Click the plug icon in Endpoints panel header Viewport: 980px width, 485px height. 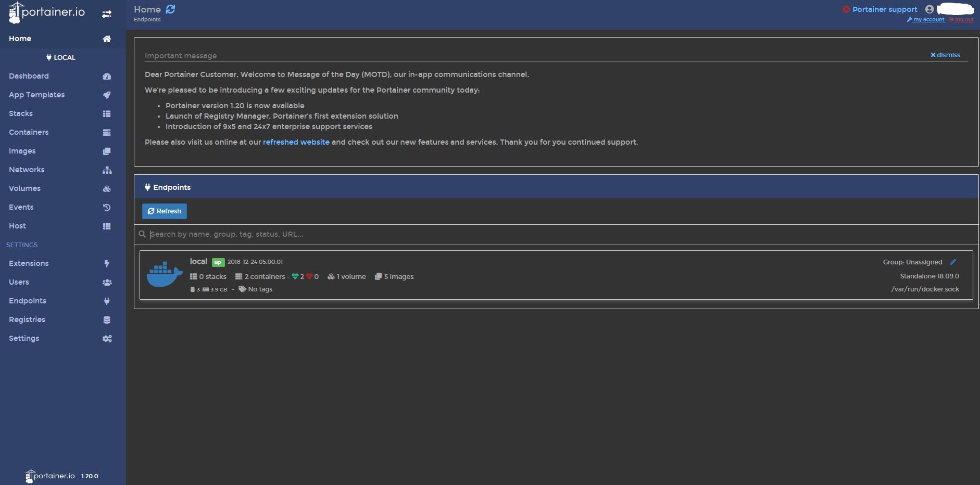click(147, 187)
